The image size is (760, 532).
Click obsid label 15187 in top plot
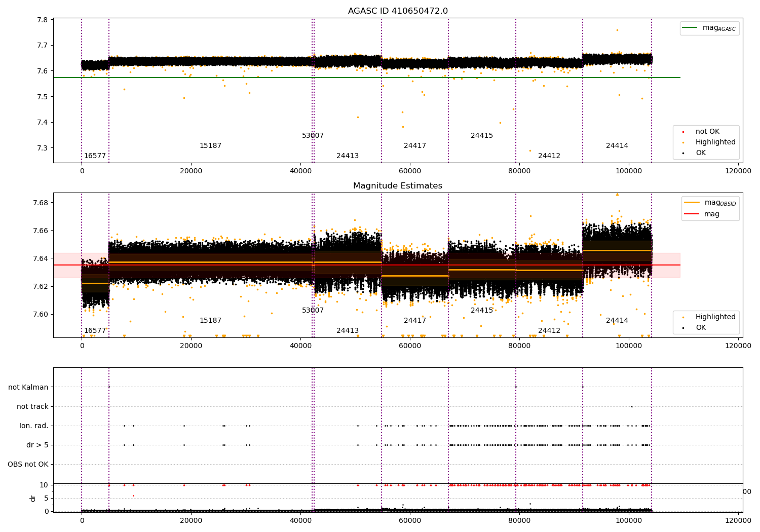point(210,146)
